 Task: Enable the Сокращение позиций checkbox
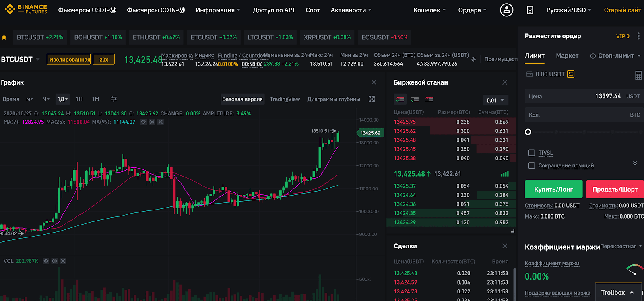point(532,166)
